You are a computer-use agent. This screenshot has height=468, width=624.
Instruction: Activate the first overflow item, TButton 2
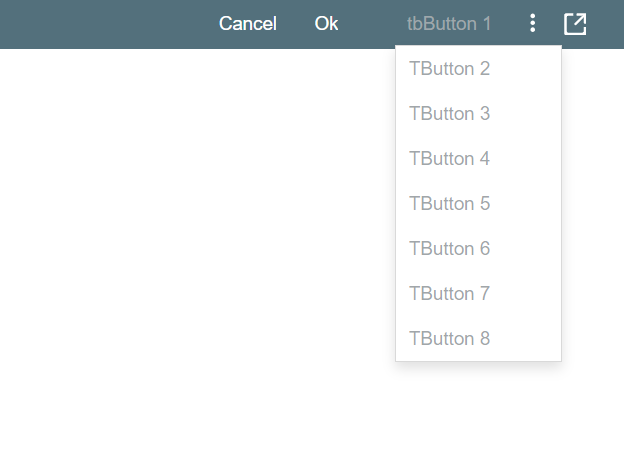pyautogui.click(x=449, y=69)
